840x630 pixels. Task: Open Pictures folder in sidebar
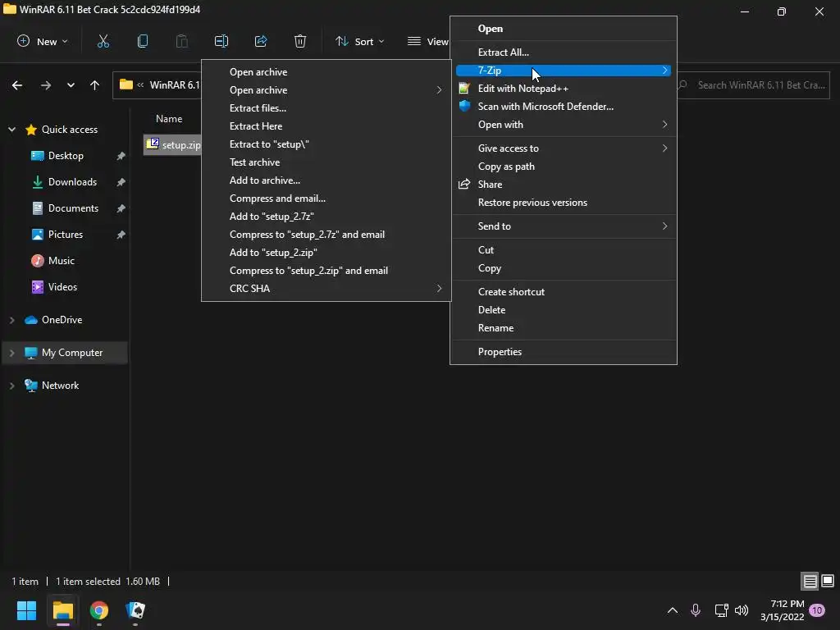pyautogui.click(x=66, y=235)
